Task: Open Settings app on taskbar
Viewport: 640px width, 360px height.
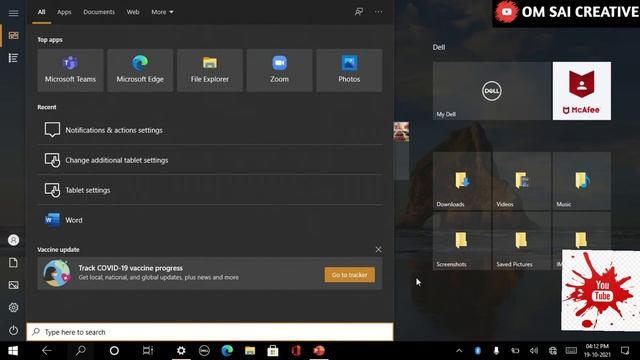Action: point(181,351)
